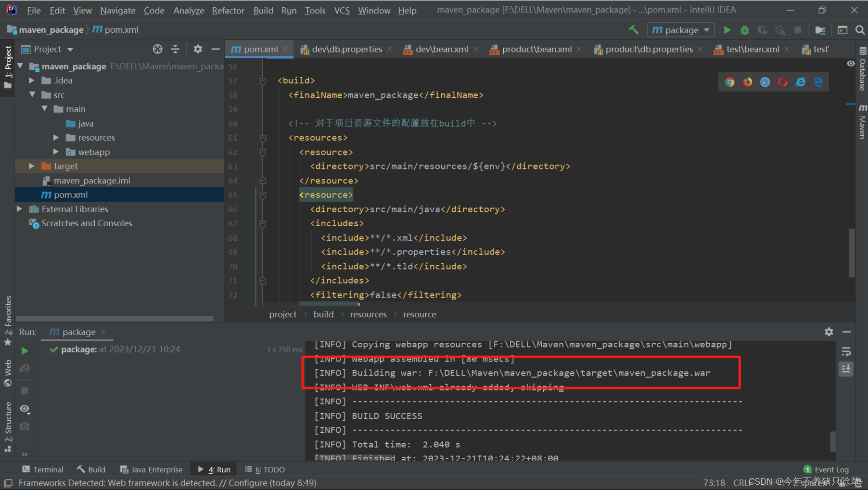
Task: Open in Chrome browser icon
Action: pos(730,82)
